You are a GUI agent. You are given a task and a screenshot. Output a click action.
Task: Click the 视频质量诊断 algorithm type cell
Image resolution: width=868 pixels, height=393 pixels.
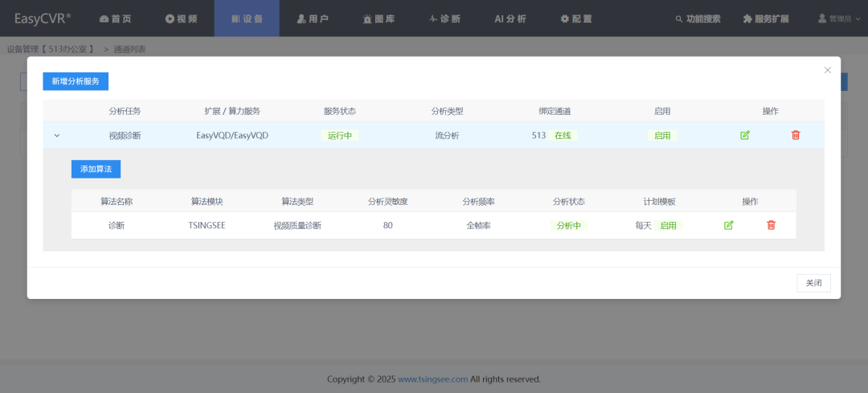coord(297,225)
